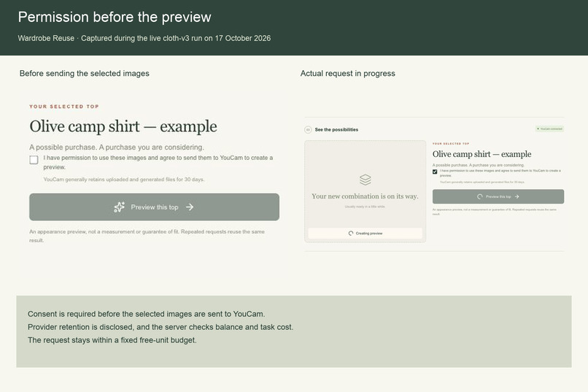Click the small 'Olive camp shirt — example' heading on right
The width and height of the screenshot is (588, 392).
482,154
